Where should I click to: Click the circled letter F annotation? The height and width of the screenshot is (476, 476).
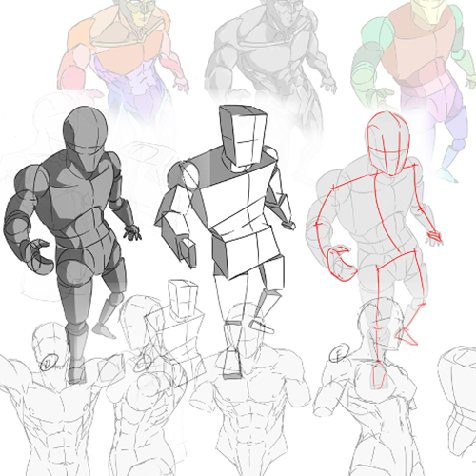click(x=339, y=353)
